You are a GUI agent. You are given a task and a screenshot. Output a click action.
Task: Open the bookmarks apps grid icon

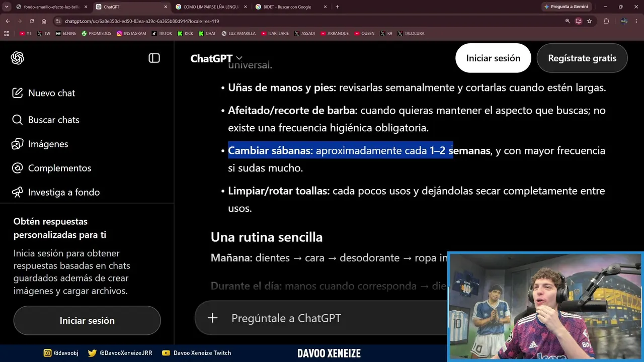(7, 34)
